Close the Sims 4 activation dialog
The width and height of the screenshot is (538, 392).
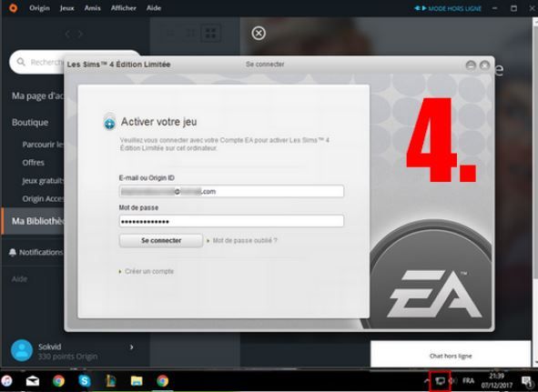pyautogui.click(x=484, y=65)
